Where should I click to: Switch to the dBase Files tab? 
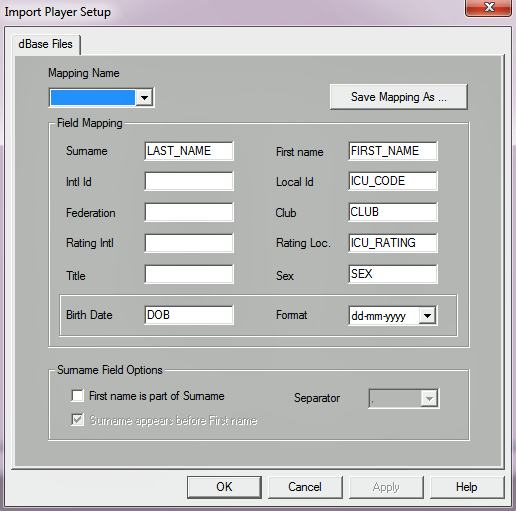tap(46, 44)
